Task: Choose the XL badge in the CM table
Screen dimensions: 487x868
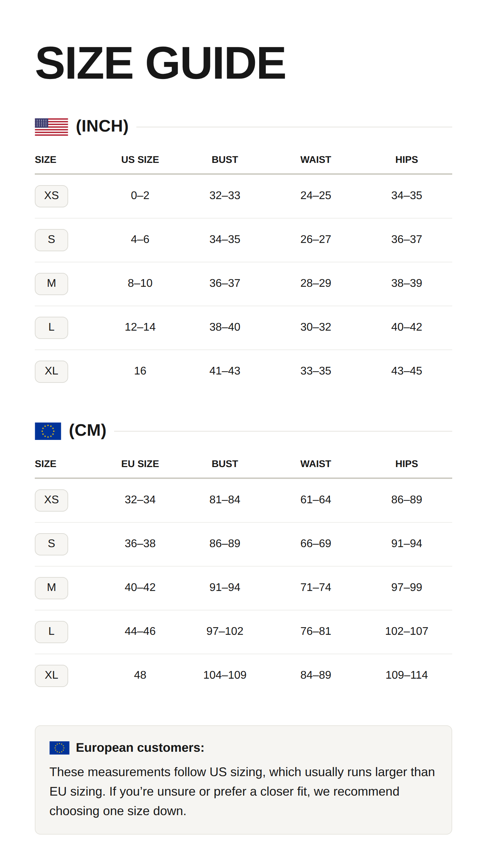Action: tap(51, 676)
